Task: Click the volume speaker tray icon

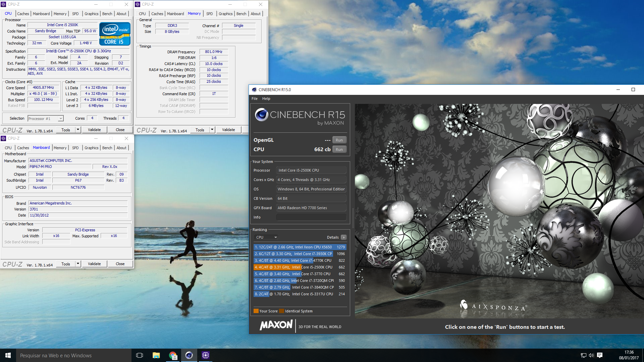Action: 591,355
